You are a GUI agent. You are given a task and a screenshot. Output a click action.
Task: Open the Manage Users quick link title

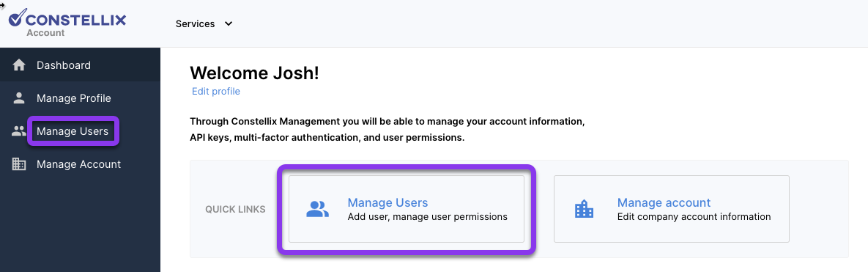coord(387,203)
